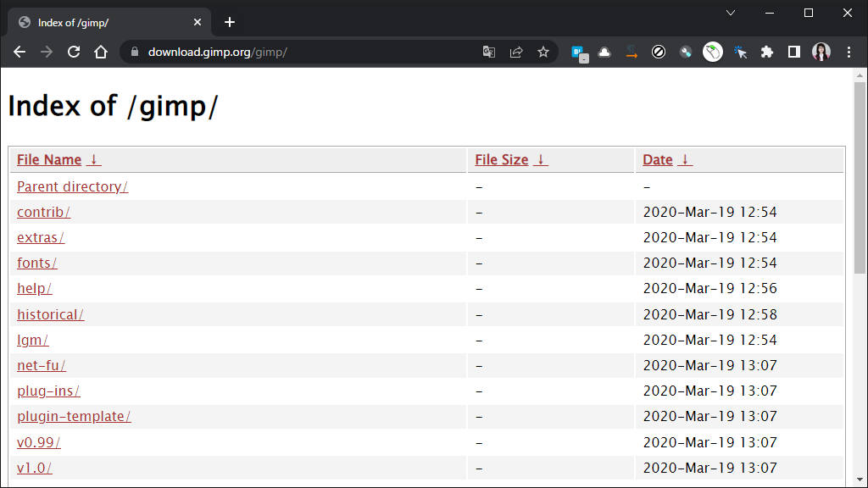Go to the browser home page icon
The image size is (868, 488).
(101, 52)
